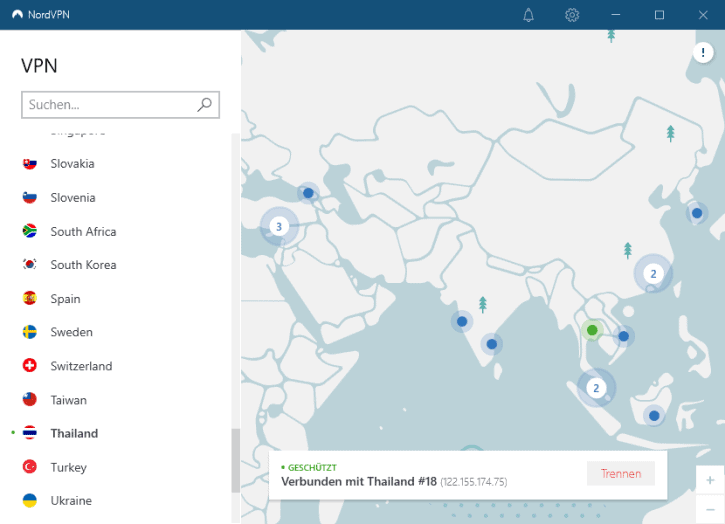The height and width of the screenshot is (524, 725).
Task: Select the bold Thailand list entry
Action: (x=74, y=433)
